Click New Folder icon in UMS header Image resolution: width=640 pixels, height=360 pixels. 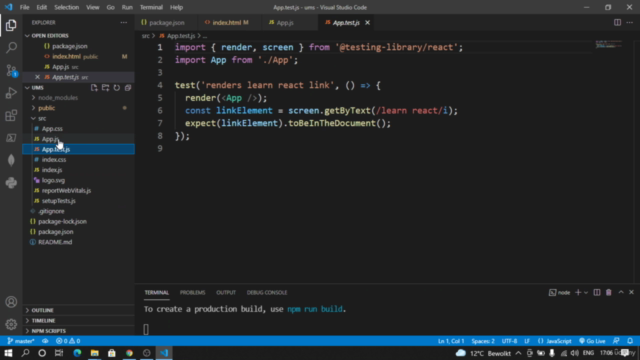(x=105, y=88)
